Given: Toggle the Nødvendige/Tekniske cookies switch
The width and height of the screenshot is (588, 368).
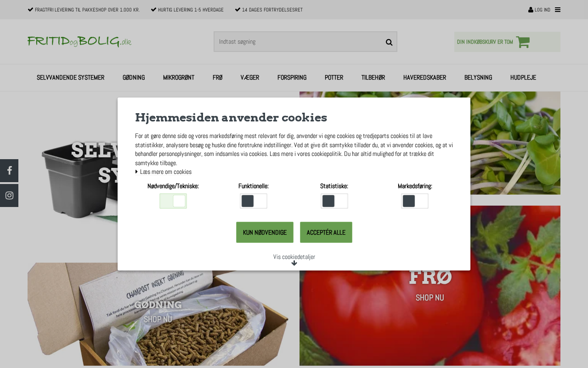Looking at the screenshot, I should click(173, 201).
